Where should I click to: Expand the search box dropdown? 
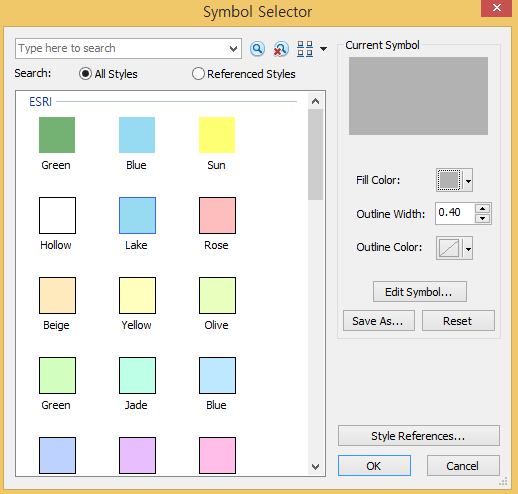(x=233, y=49)
